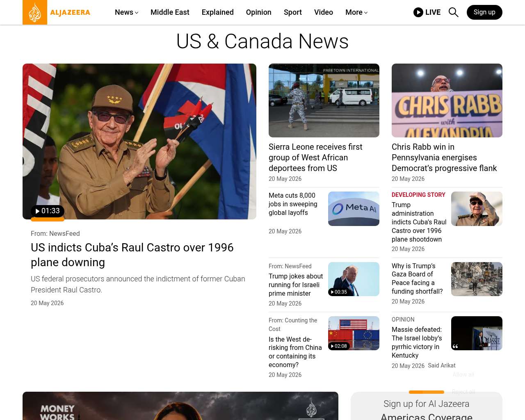525x420 pixels.
Task: Click the Sign up button
Action: [x=484, y=12]
